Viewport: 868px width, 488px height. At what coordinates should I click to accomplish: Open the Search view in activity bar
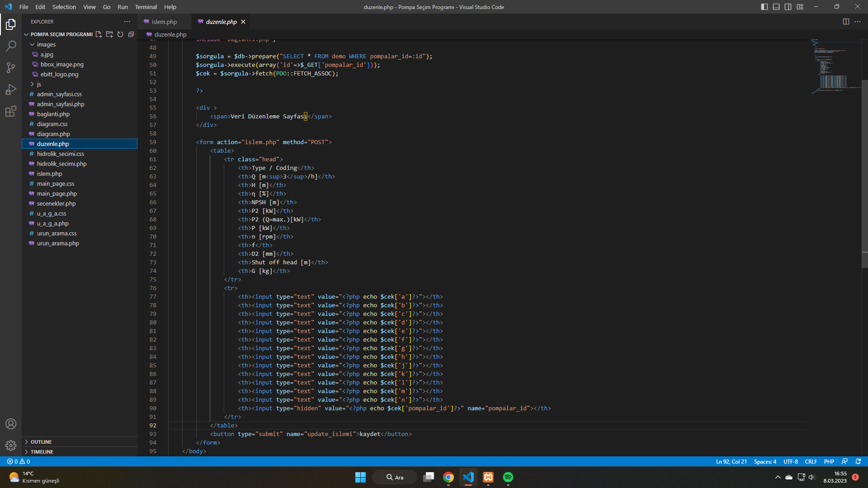tap(11, 46)
